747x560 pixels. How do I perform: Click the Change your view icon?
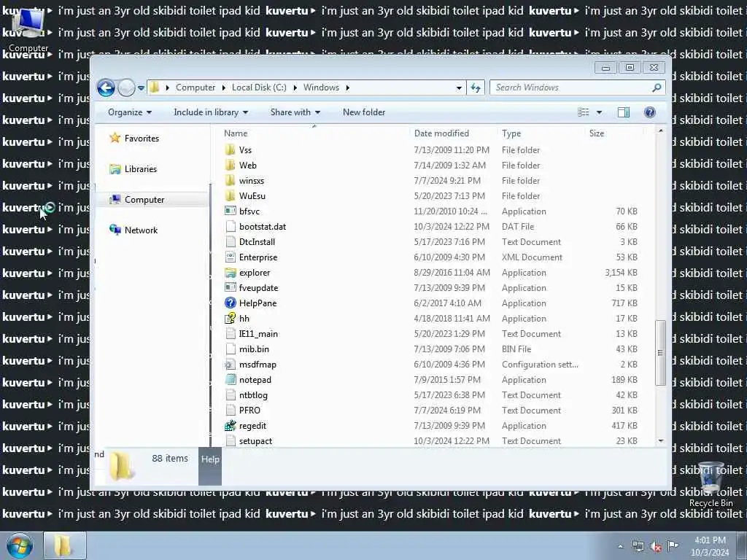[584, 112]
